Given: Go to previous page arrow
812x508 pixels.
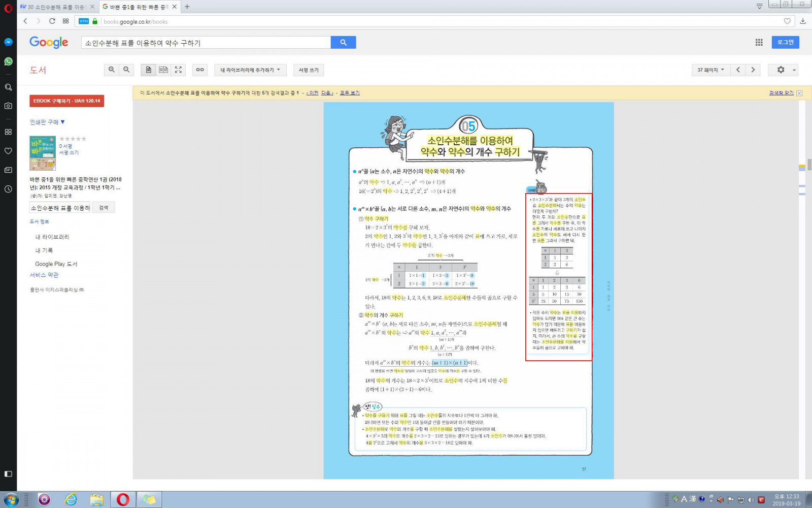Looking at the screenshot, I should (738, 70).
